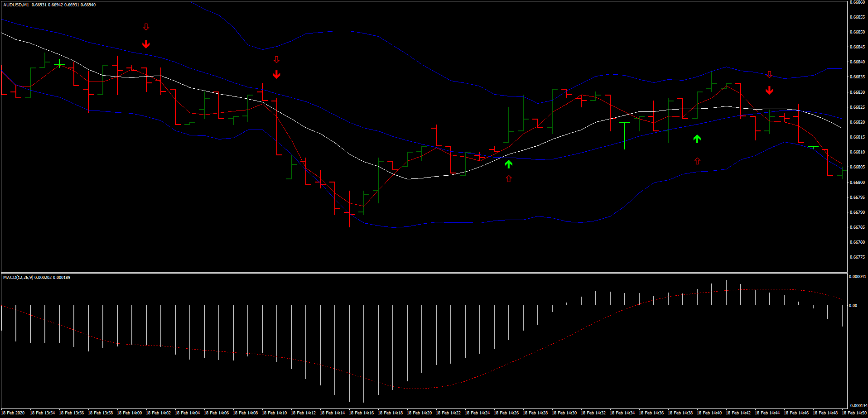This screenshot has width=868, height=418.
Task: Click the -0.000134 MACD scale value
Action: point(858,406)
